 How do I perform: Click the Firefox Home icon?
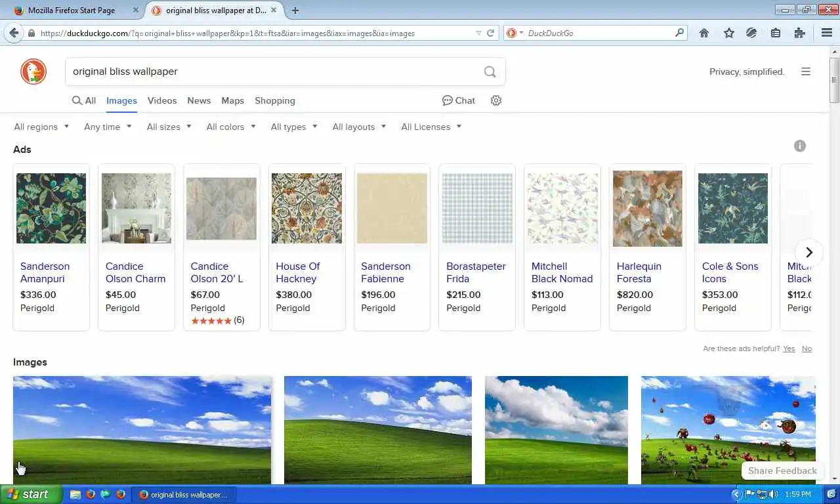(704, 33)
